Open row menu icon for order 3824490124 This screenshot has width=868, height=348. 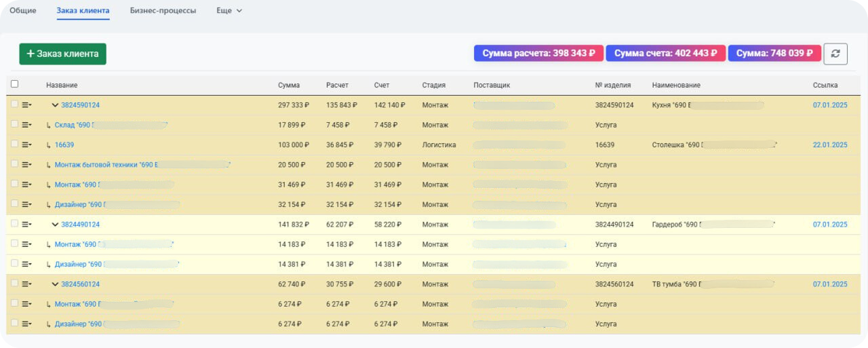point(27,225)
